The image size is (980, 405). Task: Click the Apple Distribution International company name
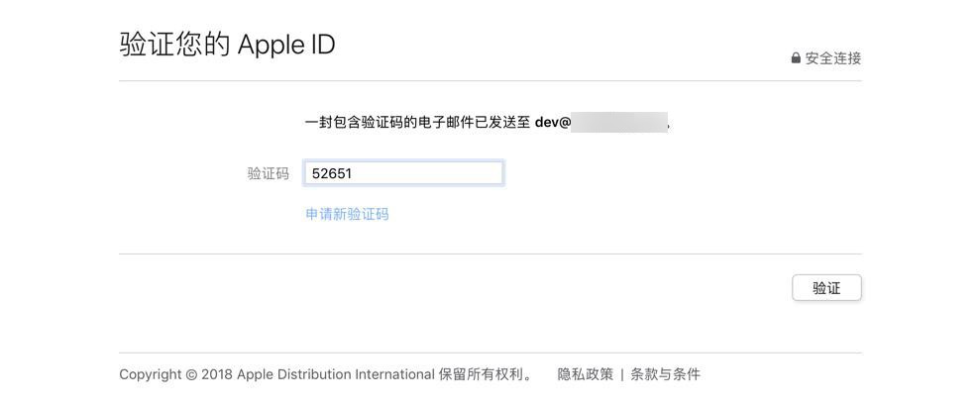tap(336, 374)
